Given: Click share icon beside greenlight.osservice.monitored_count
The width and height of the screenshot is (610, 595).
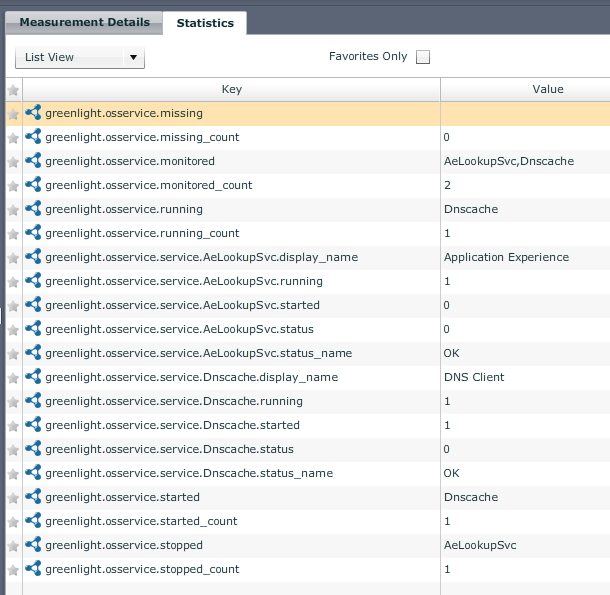Looking at the screenshot, I should (x=33, y=185).
